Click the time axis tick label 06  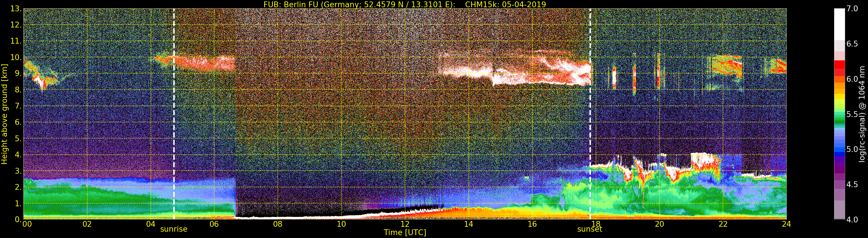[x=214, y=224]
